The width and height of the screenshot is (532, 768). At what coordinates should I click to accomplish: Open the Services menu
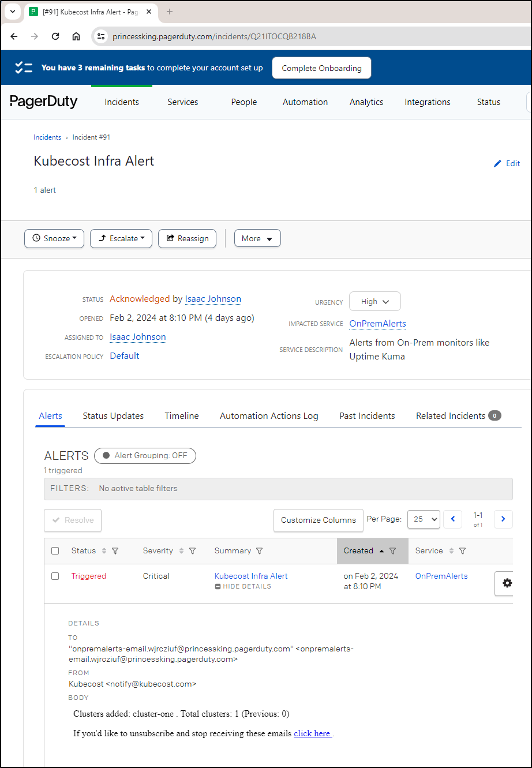[183, 102]
